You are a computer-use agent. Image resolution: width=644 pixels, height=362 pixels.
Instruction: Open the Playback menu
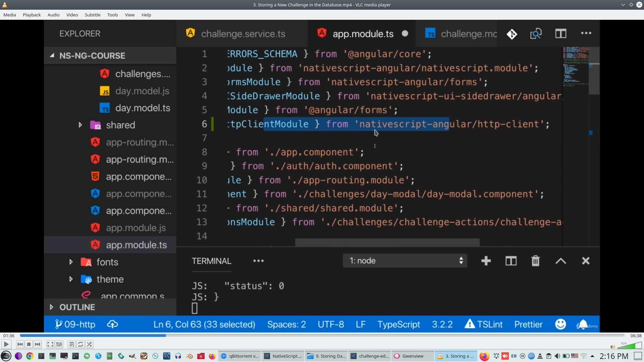click(32, 15)
